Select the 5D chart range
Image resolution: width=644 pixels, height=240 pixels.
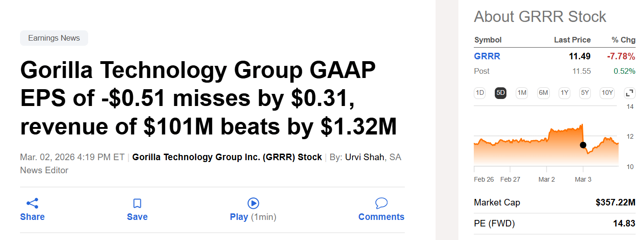coord(500,93)
